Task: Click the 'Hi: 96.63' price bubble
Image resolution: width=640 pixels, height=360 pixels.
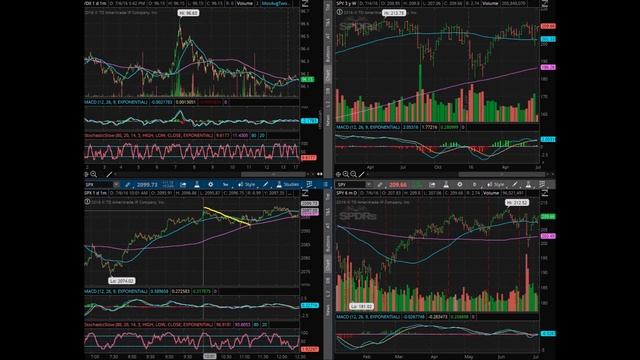Action: click(188, 13)
